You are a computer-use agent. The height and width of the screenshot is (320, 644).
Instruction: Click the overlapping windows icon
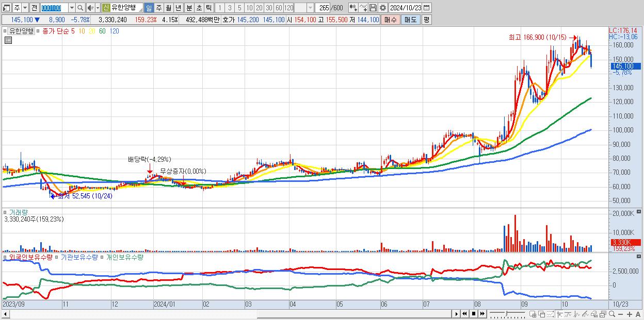click(542, 314)
